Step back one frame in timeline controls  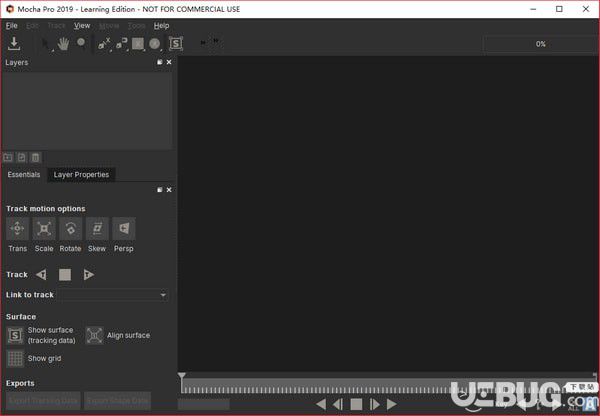[x=338, y=404]
